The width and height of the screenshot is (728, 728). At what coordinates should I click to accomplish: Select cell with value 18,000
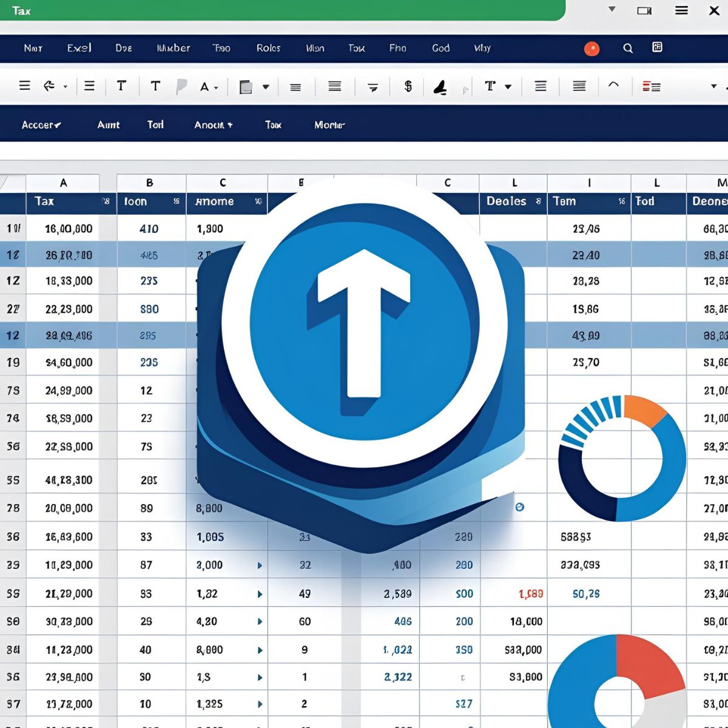(513, 622)
